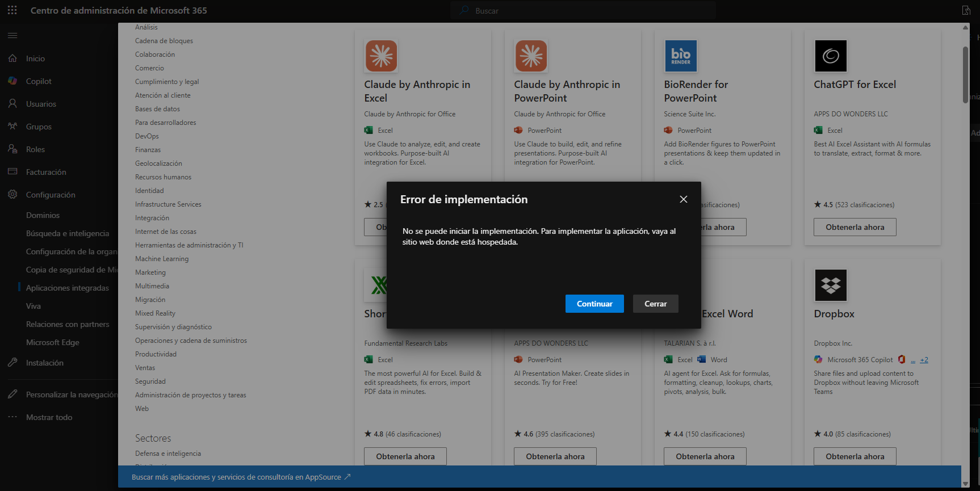980x491 pixels.
Task: Open Copilot from the sidebar icon
Action: click(x=12, y=81)
